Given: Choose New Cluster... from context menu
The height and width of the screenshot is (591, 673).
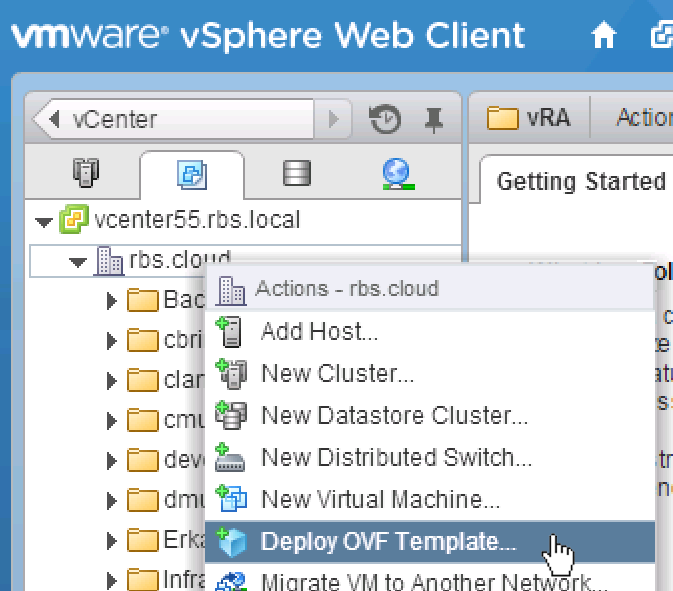Looking at the screenshot, I should pos(430,373).
